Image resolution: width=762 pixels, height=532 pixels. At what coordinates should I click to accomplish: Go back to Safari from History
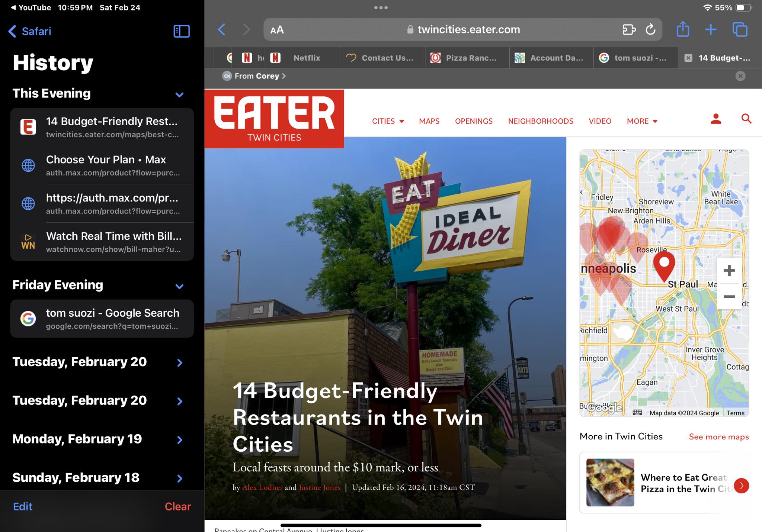(x=29, y=31)
